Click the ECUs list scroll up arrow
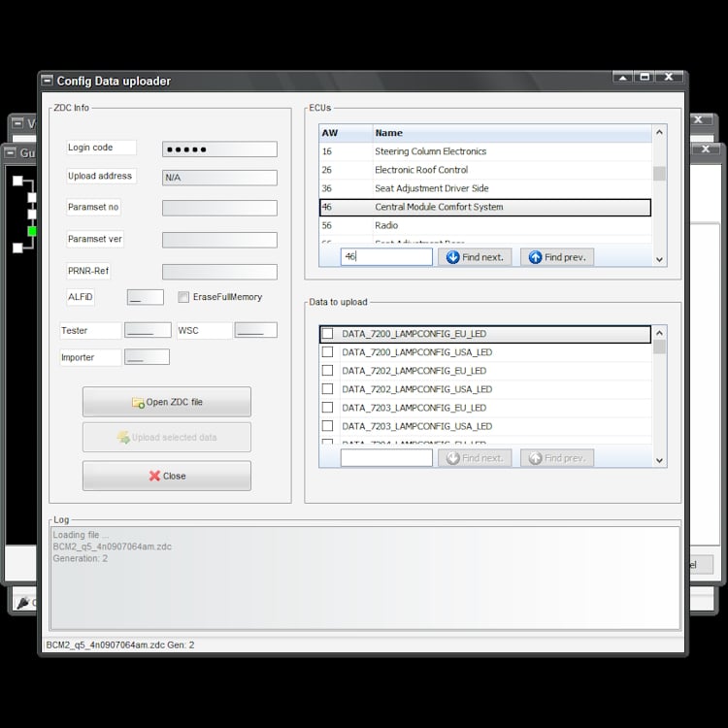728x728 pixels. (x=659, y=132)
